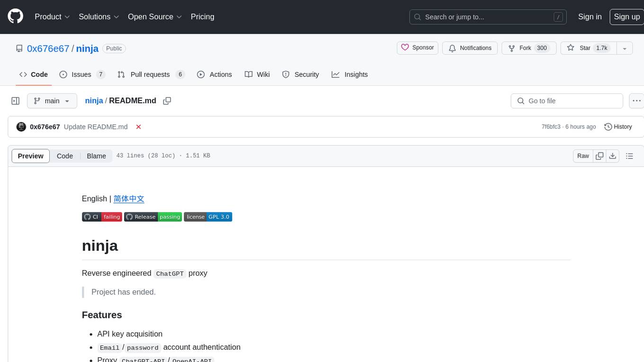644x362 pixels.
Task: Open the 0x676e67 commit author avatar
Action: pos(21,127)
